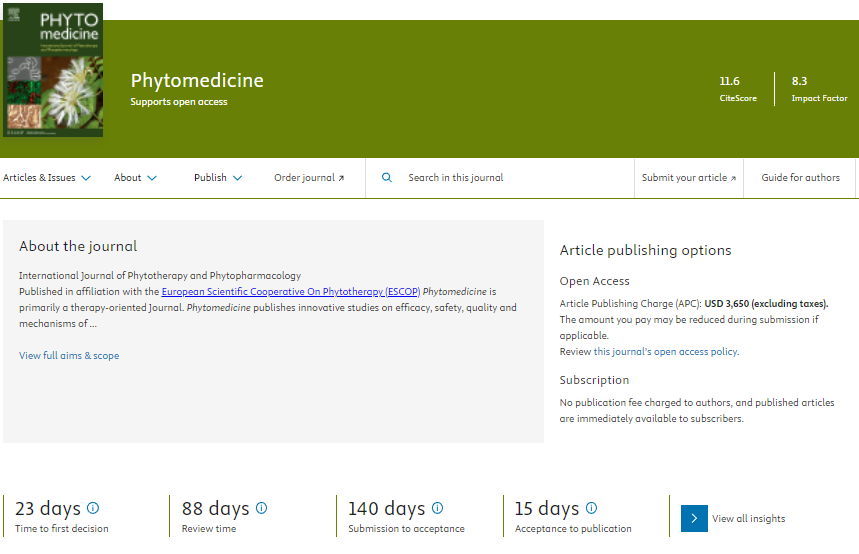This screenshot has width=859, height=554.
Task: Click the 'International Journal of Phytotherapy and Phytopharmacology' line
Action: tap(160, 276)
